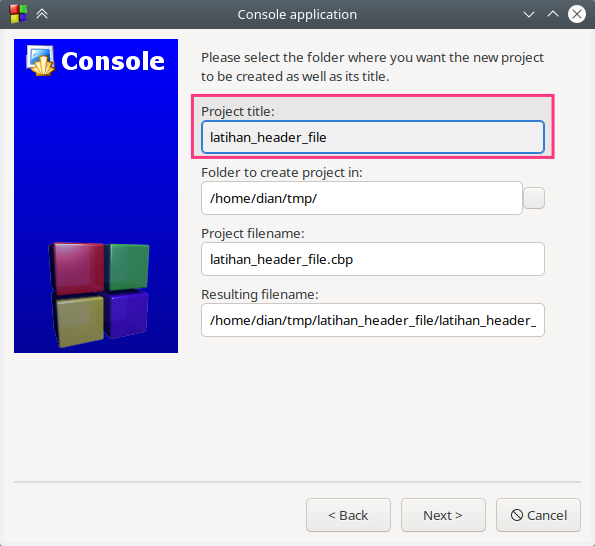Click the red cube in logo
Screen dimensions: 595x546
coord(77,267)
